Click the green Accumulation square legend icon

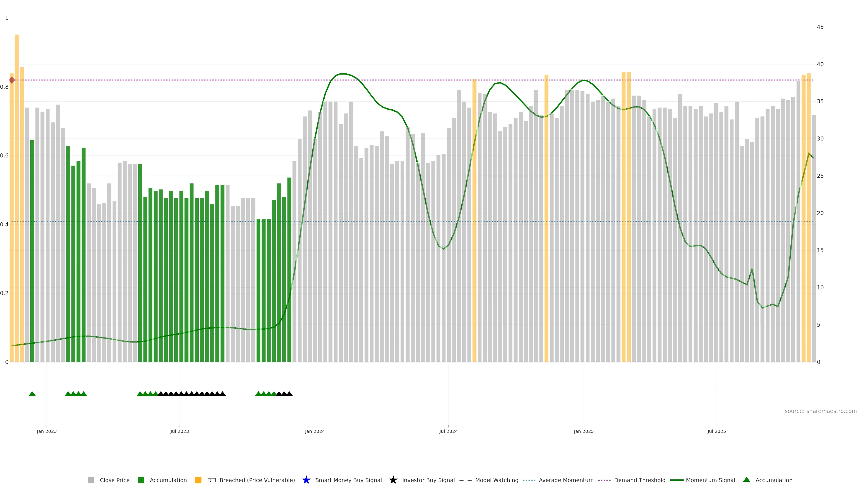pos(141,480)
